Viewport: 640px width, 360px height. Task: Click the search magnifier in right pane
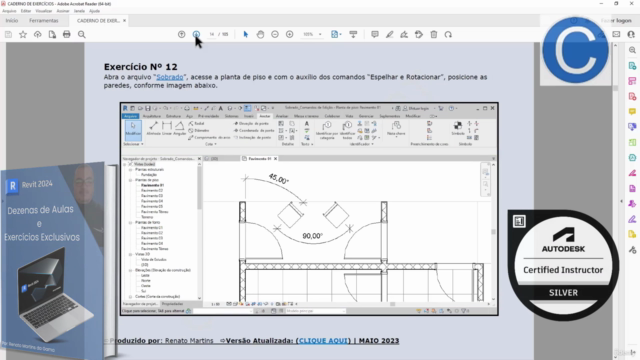click(632, 50)
